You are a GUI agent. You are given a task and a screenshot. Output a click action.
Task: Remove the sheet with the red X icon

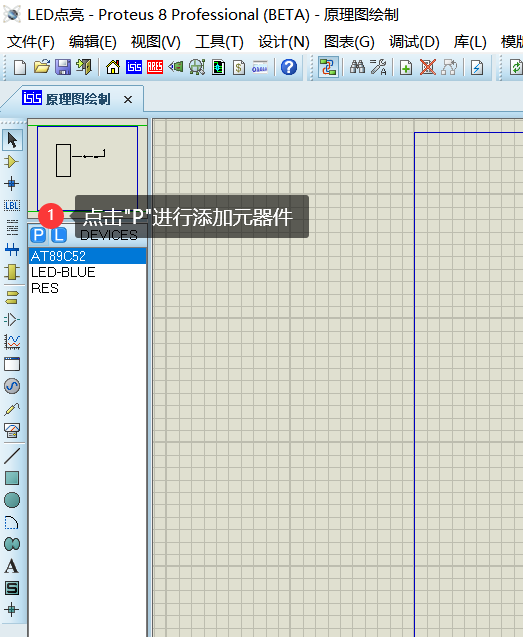[x=428, y=67]
